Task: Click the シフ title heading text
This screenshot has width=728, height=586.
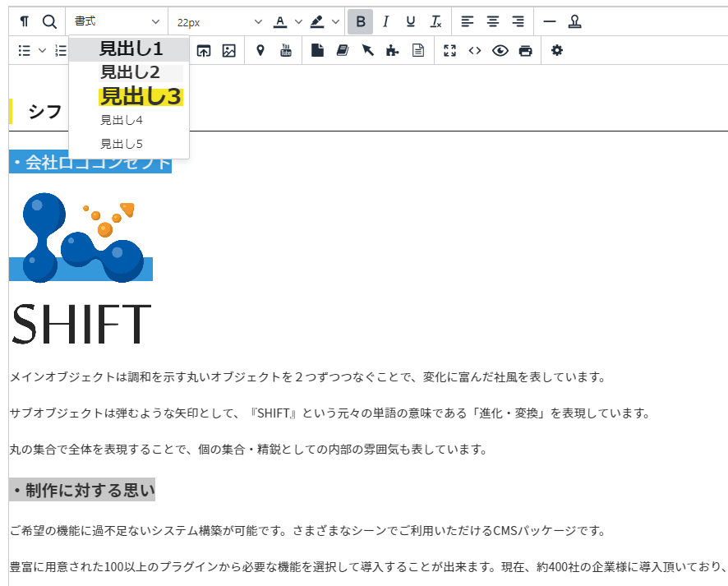Action: (x=45, y=112)
